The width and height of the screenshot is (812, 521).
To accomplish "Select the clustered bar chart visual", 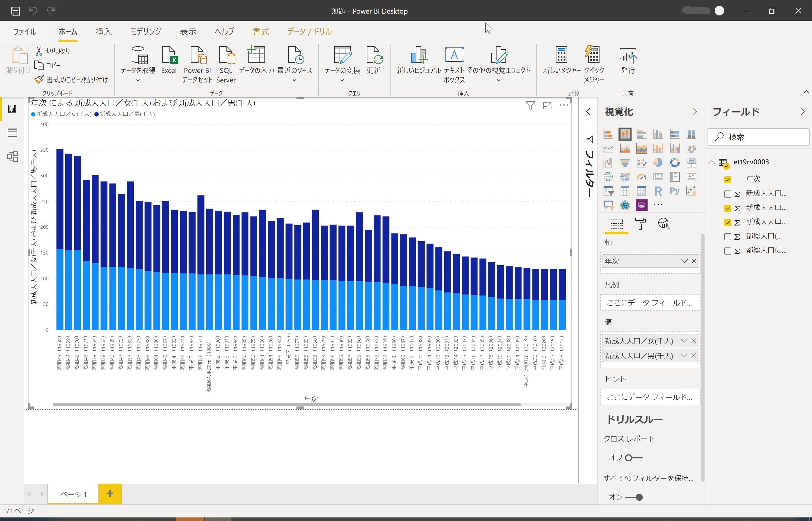I will 641,134.
